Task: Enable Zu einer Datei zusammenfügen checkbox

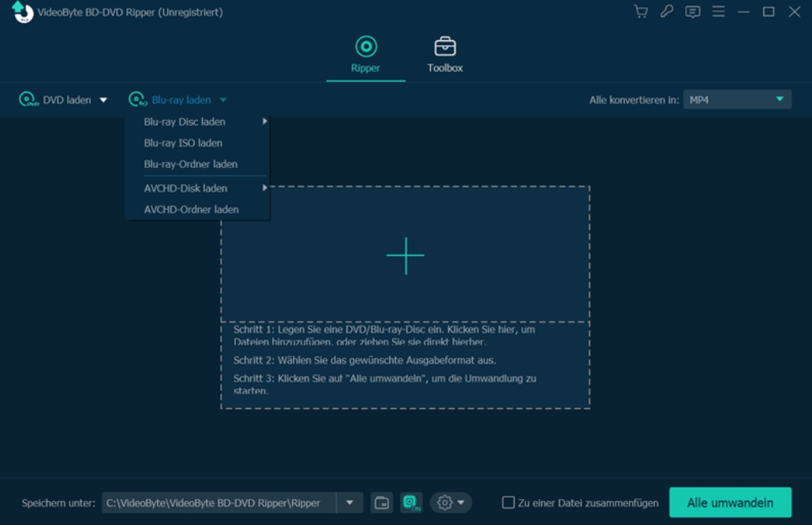Action: (x=508, y=503)
